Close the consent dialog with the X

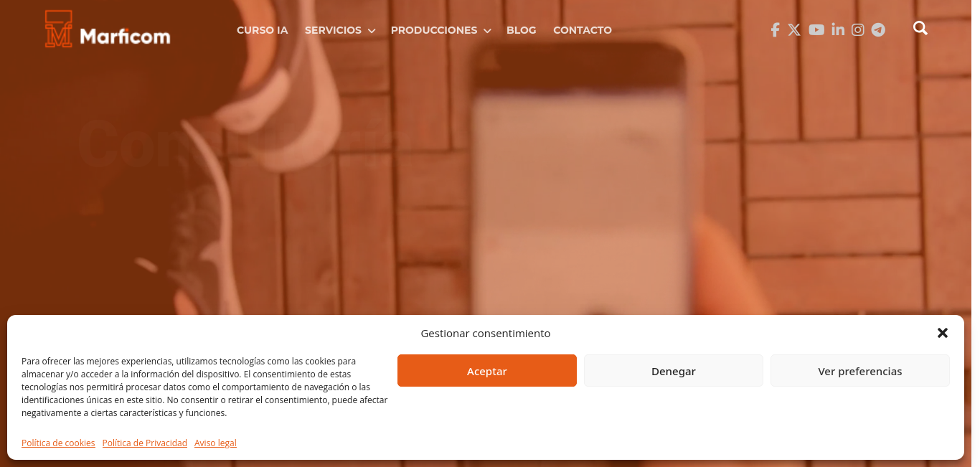pos(943,333)
